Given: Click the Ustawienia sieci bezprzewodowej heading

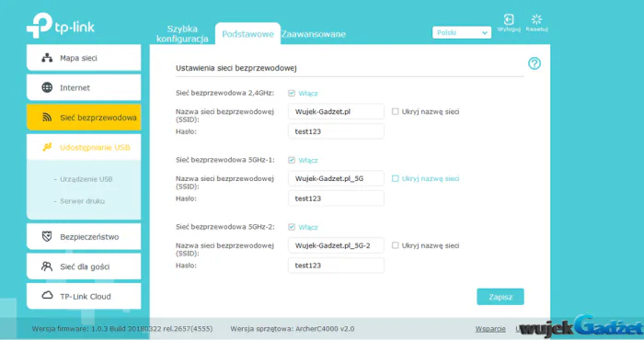Looking at the screenshot, I should (x=236, y=68).
